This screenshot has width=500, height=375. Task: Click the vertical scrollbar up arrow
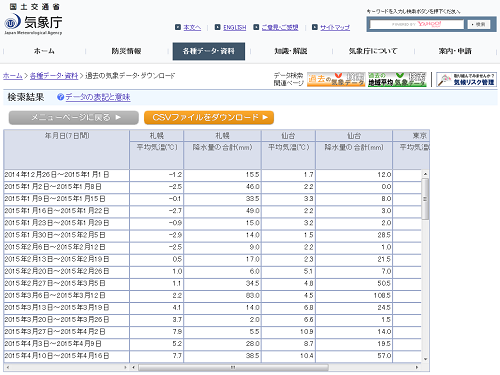click(425, 174)
